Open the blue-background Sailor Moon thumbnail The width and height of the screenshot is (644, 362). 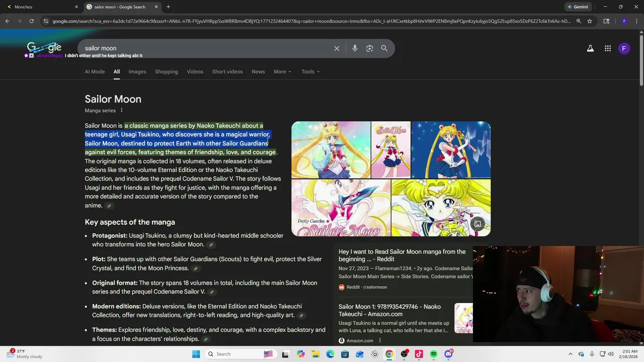click(x=451, y=150)
